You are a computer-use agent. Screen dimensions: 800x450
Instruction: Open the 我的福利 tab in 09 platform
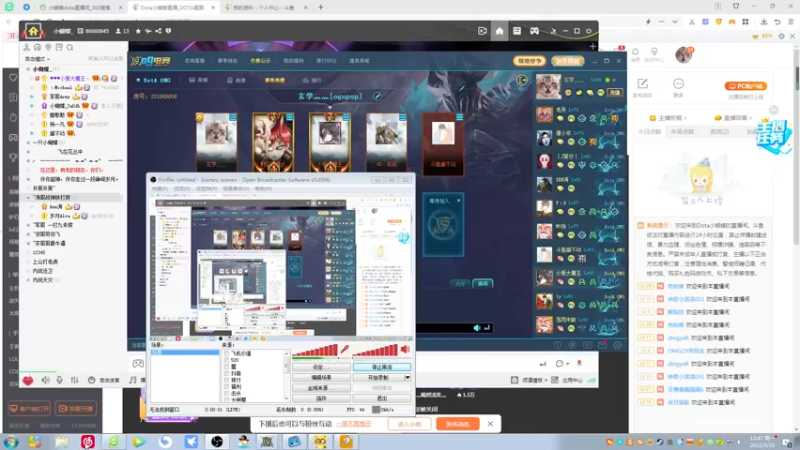coord(293,61)
